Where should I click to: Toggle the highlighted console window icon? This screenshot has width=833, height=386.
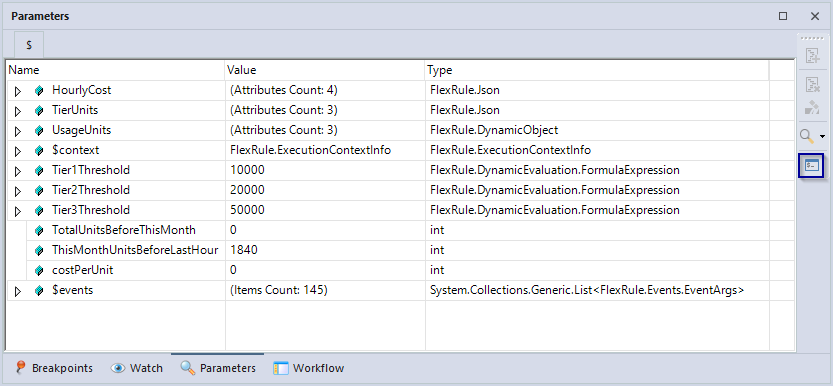pyautogui.click(x=812, y=166)
